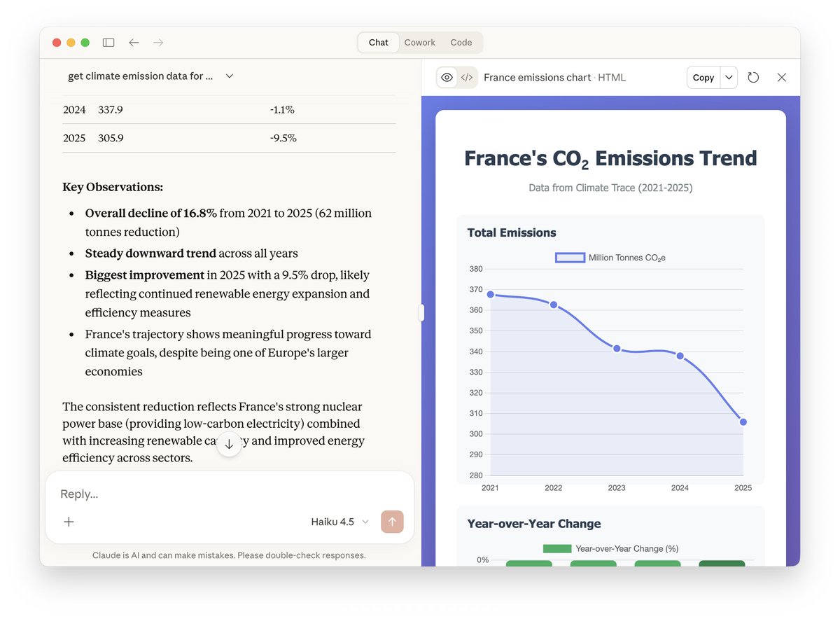Expand the Copy button dropdown arrow
The height and width of the screenshot is (619, 840).
[x=728, y=77]
